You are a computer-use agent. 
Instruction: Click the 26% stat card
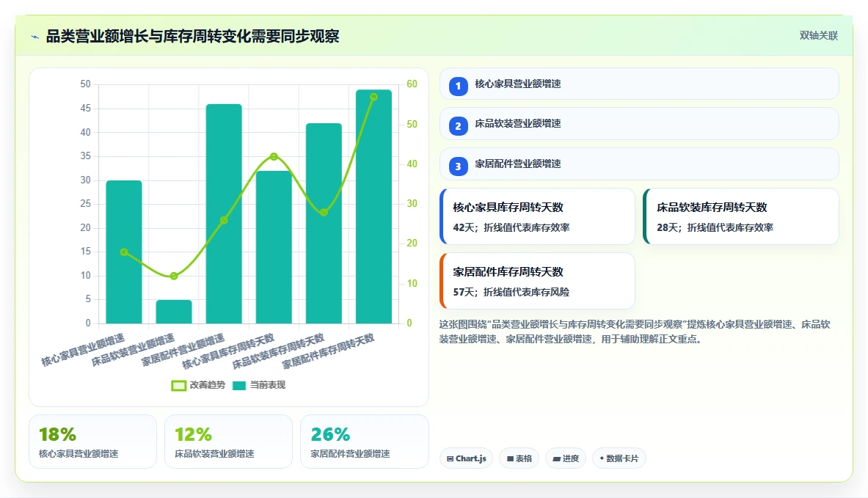point(364,442)
